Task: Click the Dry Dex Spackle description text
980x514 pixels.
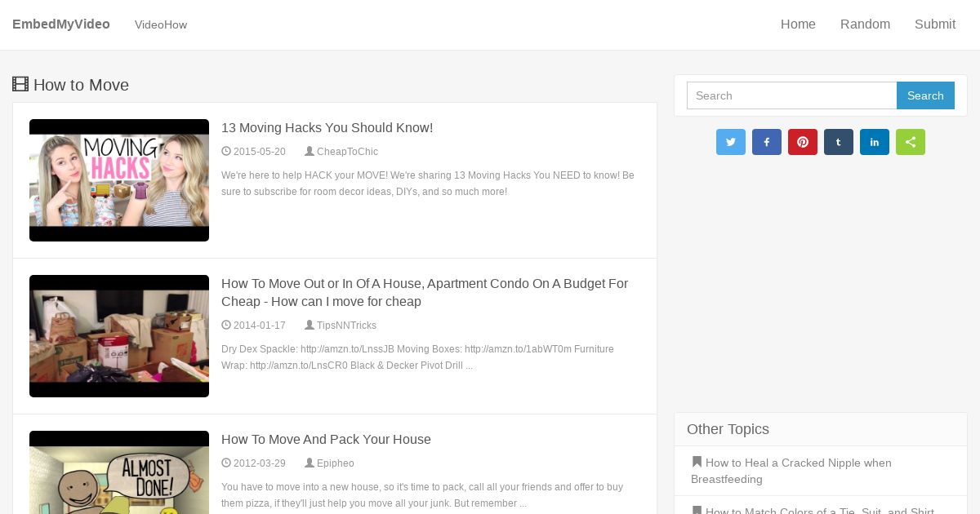Action: 417,357
